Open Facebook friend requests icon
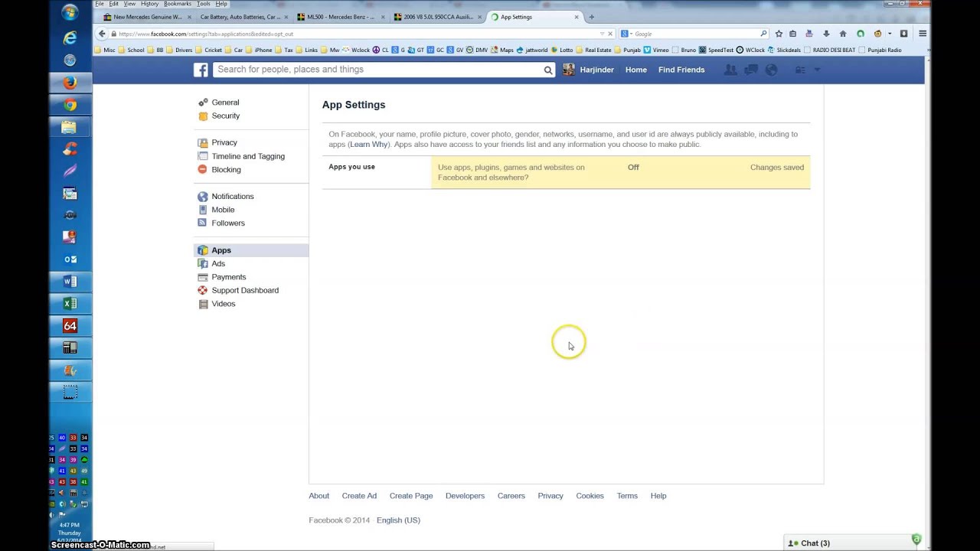Screen dimensions: 980x551 coord(730,70)
